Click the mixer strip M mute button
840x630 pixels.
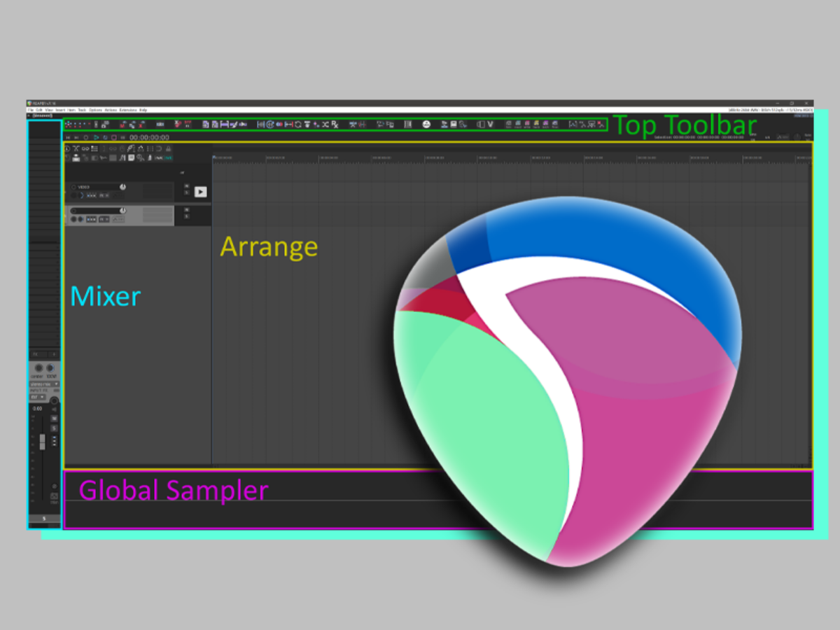pyautogui.click(x=54, y=418)
